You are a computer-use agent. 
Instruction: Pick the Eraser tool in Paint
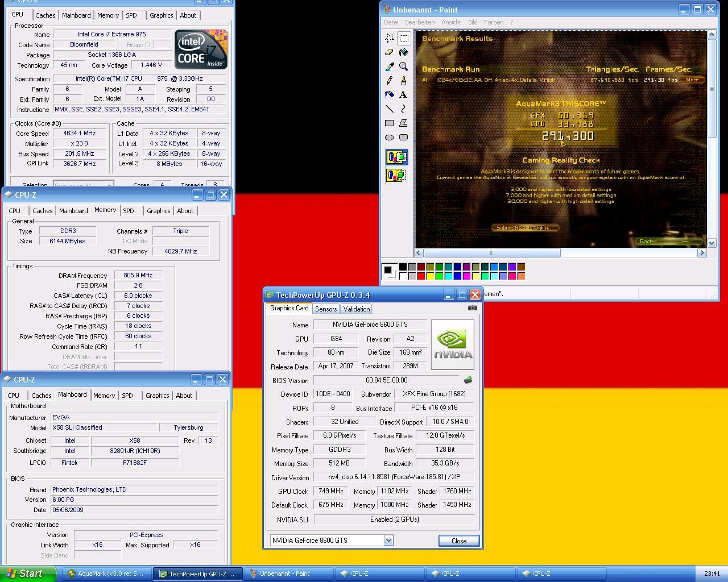[390, 52]
